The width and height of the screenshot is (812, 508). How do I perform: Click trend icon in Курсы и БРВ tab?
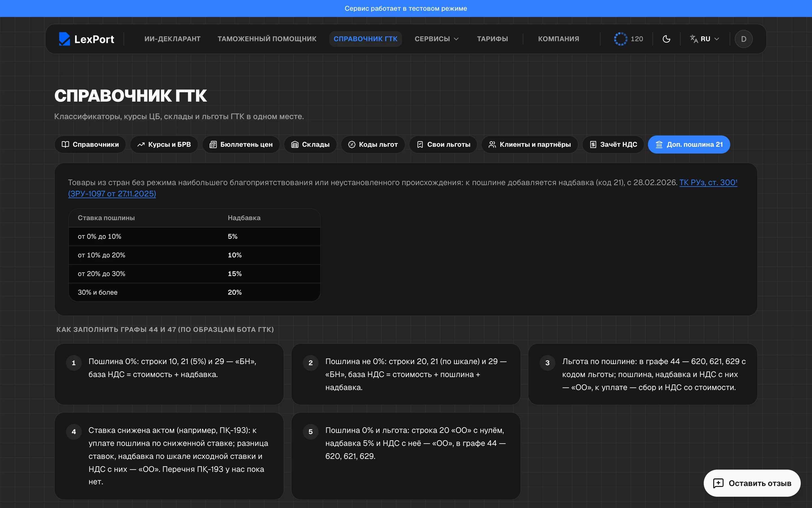click(x=141, y=144)
